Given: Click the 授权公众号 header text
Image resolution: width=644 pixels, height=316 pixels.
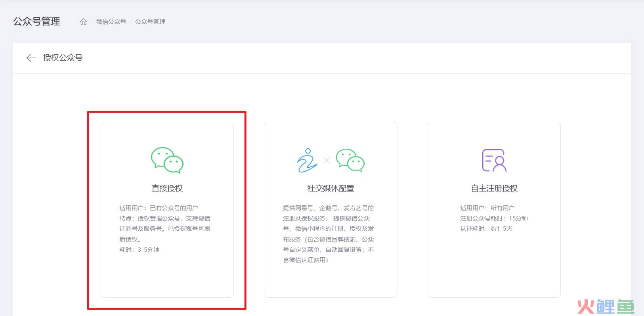Looking at the screenshot, I should click(63, 57).
